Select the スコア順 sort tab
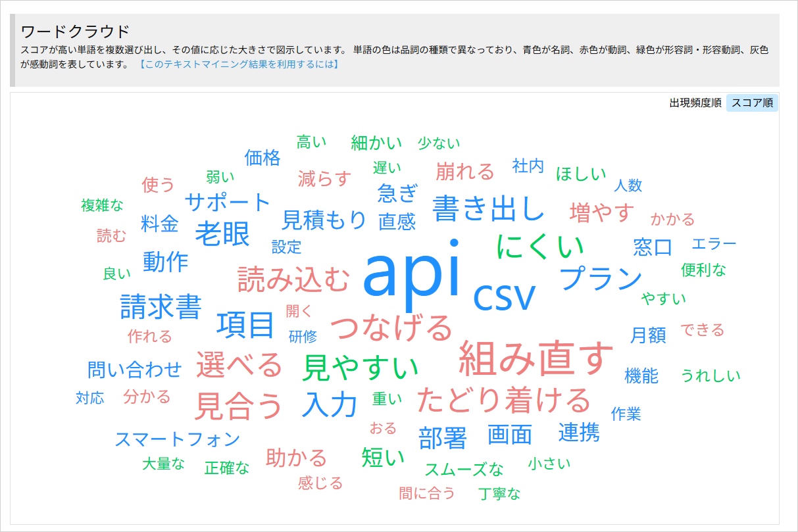The height and width of the screenshot is (532, 798). pos(752,103)
